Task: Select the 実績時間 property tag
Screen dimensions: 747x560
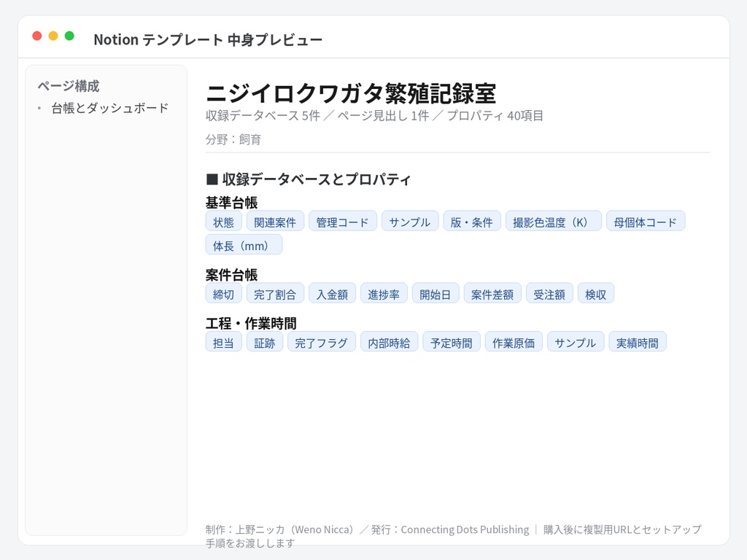Action: (x=638, y=343)
